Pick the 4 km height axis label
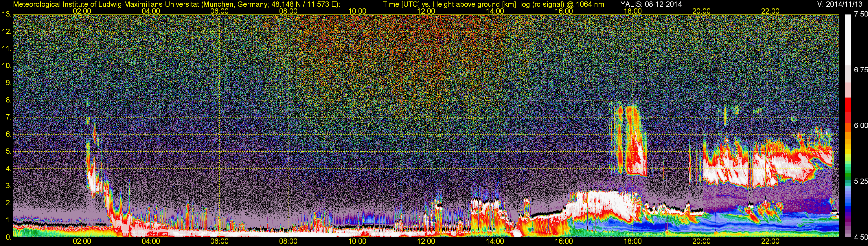The image size is (868, 246). click(x=8, y=168)
